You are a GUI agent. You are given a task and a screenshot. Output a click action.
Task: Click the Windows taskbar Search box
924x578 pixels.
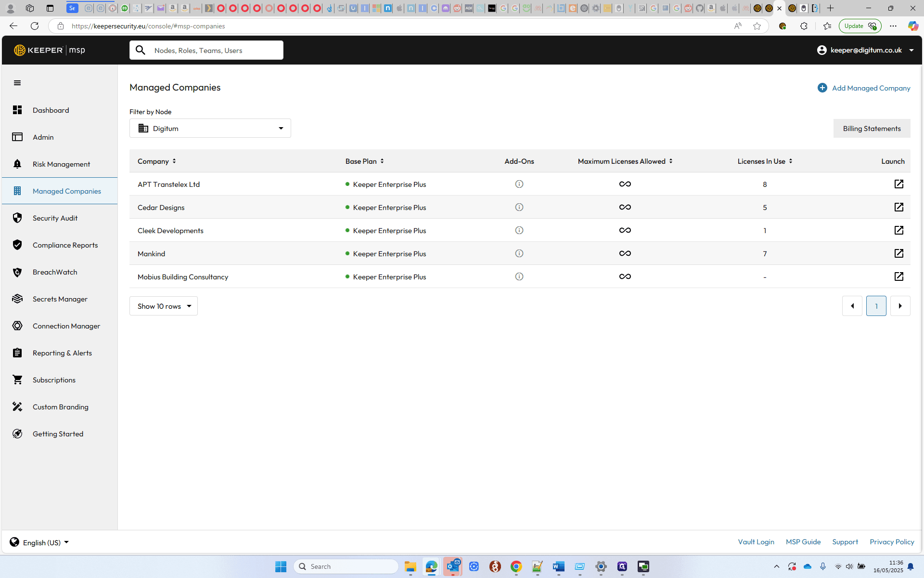(346, 566)
